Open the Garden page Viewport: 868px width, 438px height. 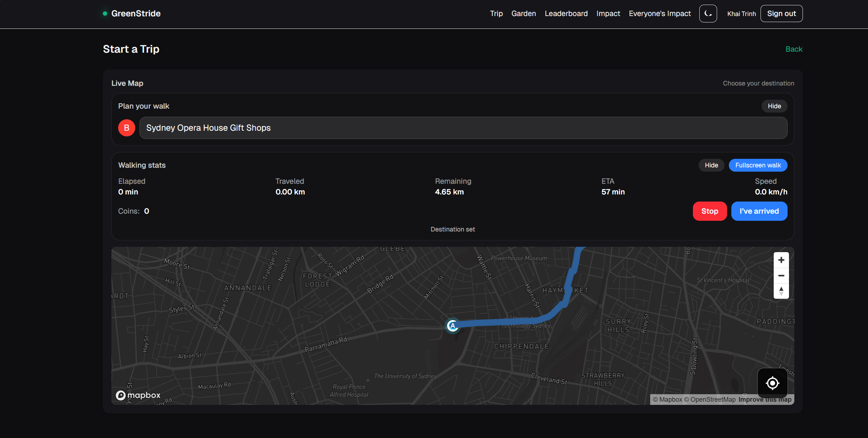click(x=524, y=14)
